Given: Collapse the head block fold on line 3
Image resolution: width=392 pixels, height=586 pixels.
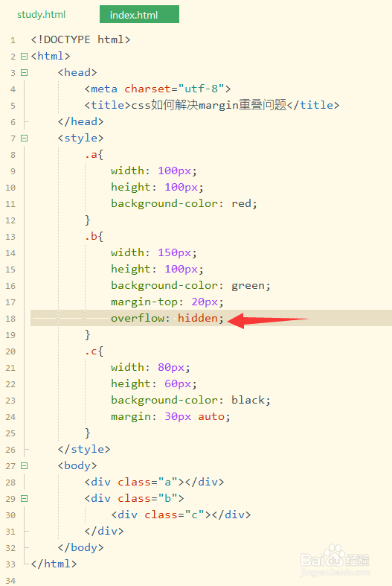Looking at the screenshot, I should pos(25,72).
